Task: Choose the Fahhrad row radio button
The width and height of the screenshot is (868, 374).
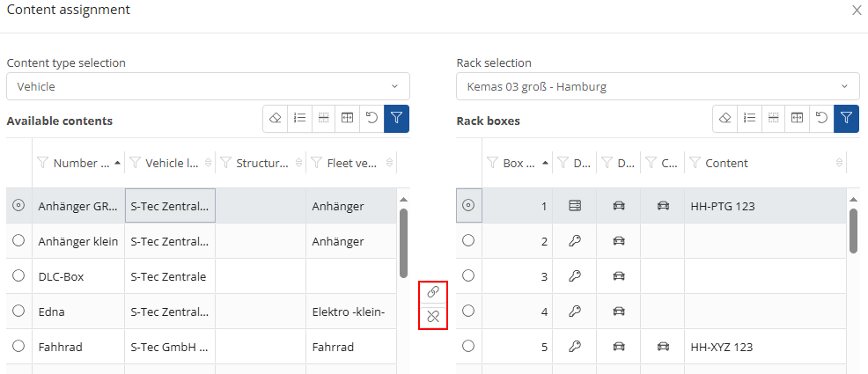Action: (18, 347)
